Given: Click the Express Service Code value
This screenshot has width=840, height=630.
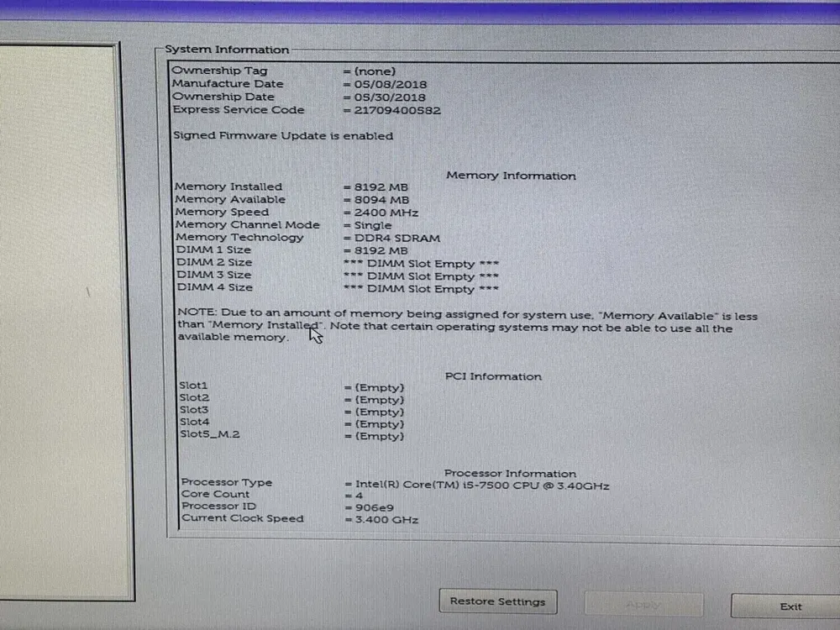Looking at the screenshot, I should (396, 110).
